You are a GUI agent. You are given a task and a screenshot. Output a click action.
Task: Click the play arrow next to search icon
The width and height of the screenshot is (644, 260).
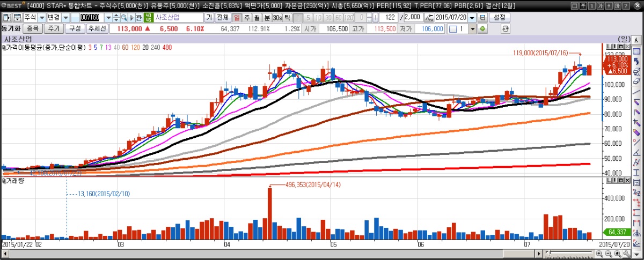(131, 17)
